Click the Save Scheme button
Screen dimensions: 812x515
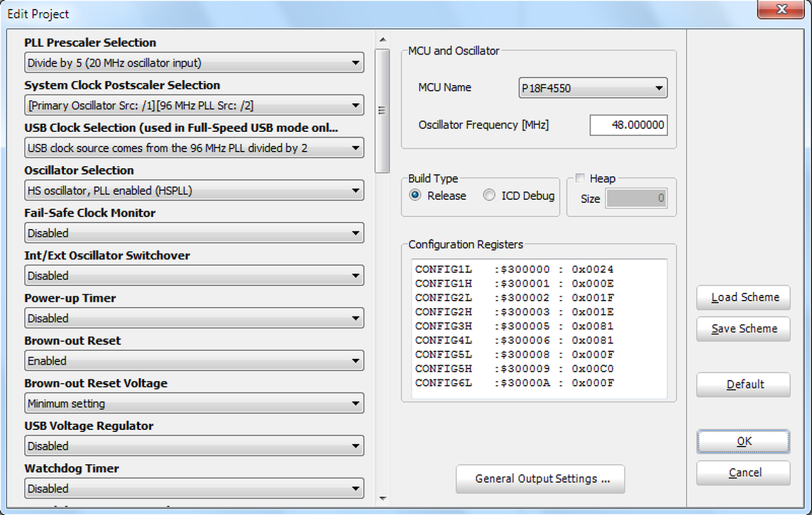pyautogui.click(x=743, y=329)
